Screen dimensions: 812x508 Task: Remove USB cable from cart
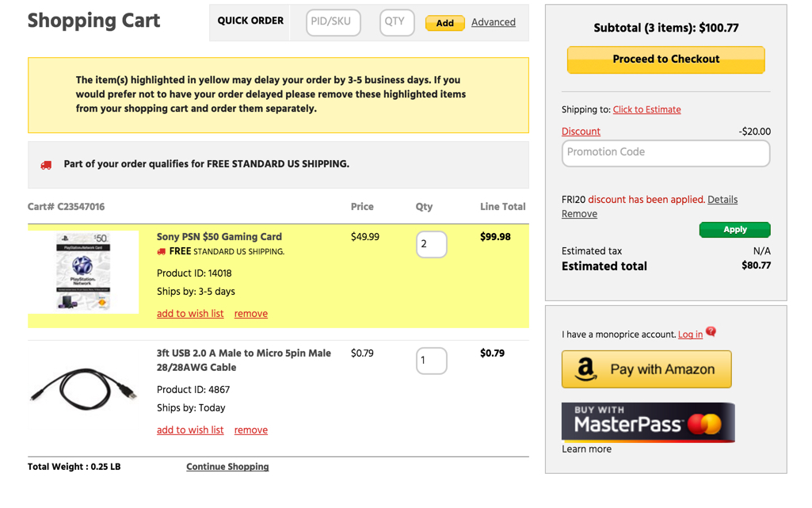tap(250, 430)
